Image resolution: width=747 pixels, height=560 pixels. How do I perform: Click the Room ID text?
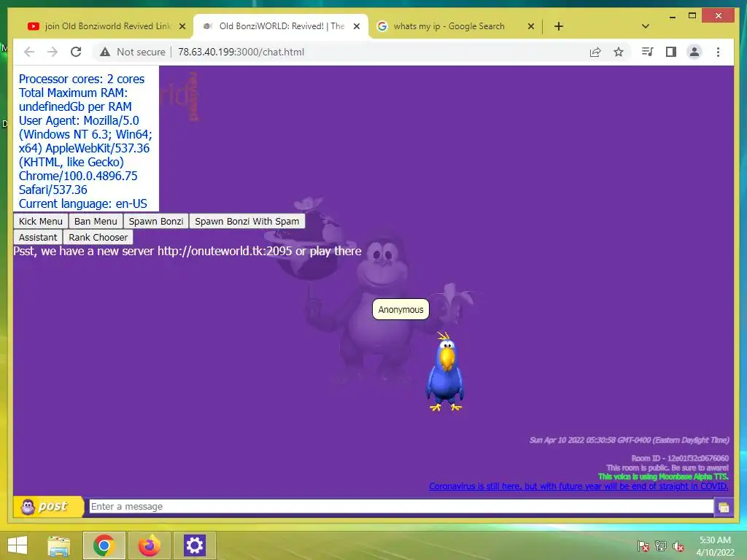click(680, 458)
